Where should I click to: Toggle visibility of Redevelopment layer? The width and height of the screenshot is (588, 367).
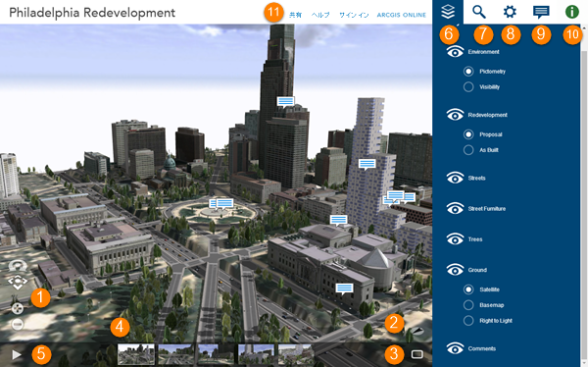coord(455,115)
